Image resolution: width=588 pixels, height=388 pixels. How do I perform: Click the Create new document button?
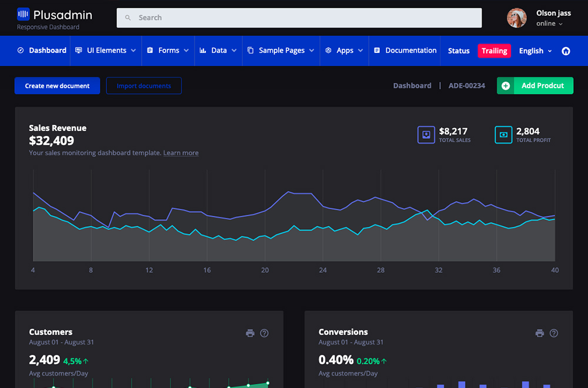(57, 86)
